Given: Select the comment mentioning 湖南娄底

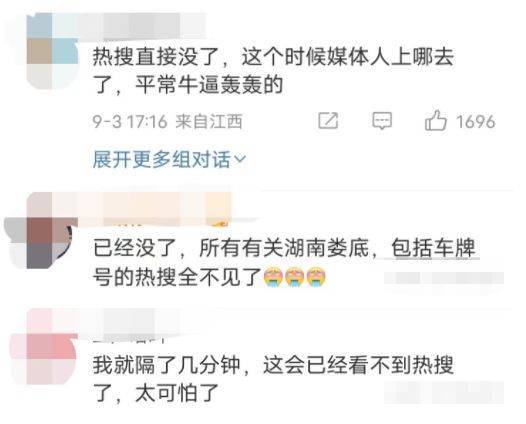Looking at the screenshot, I should 284,263.
